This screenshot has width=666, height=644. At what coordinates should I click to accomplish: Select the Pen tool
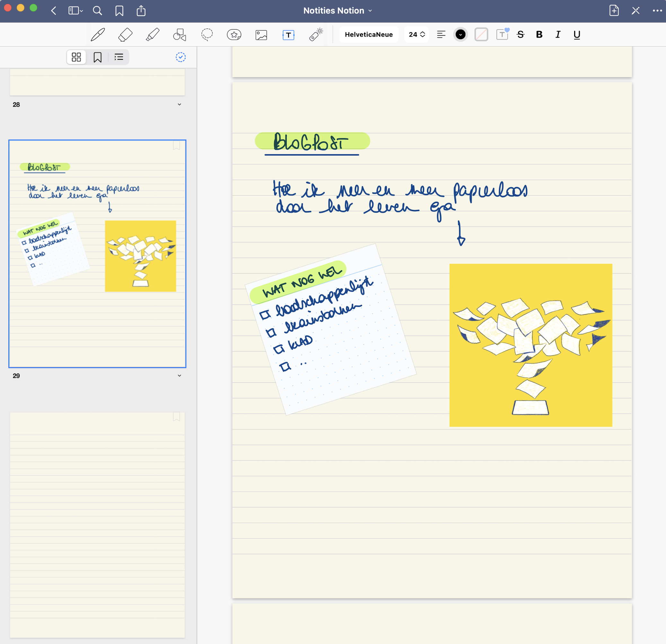click(98, 34)
